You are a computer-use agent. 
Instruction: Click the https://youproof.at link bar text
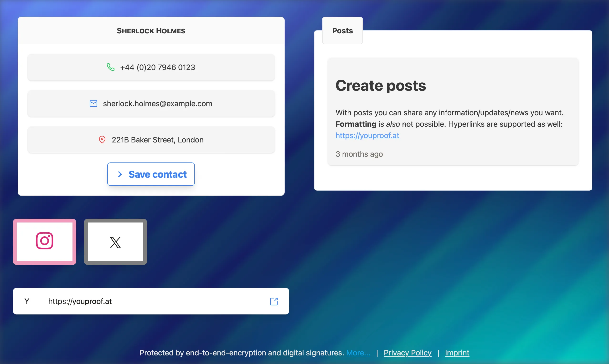(x=80, y=301)
